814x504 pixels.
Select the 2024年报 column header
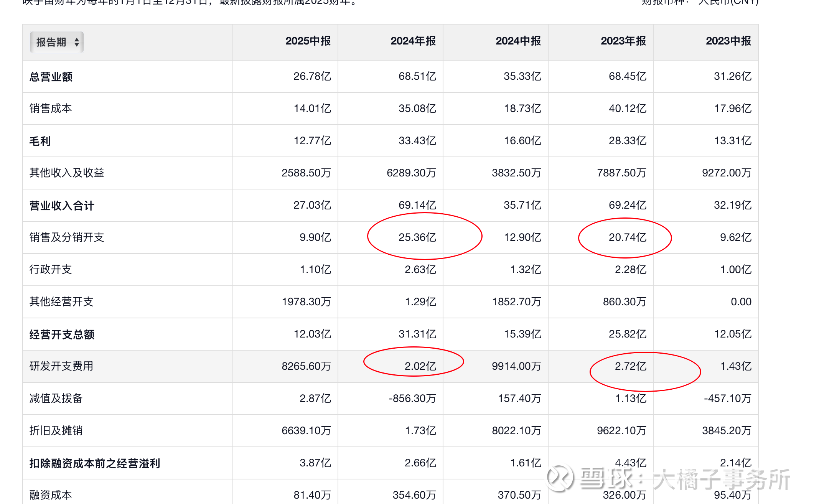click(x=413, y=41)
